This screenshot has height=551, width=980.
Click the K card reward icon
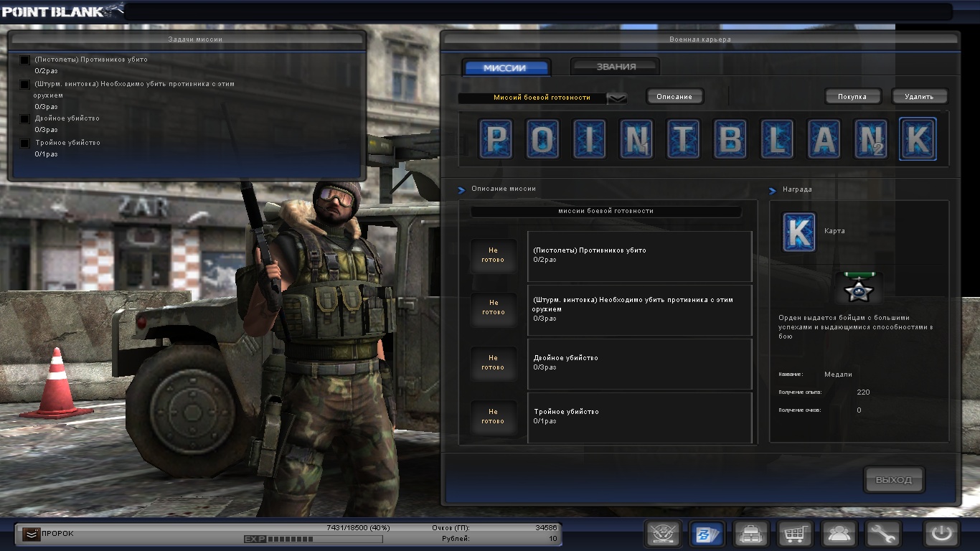point(798,232)
